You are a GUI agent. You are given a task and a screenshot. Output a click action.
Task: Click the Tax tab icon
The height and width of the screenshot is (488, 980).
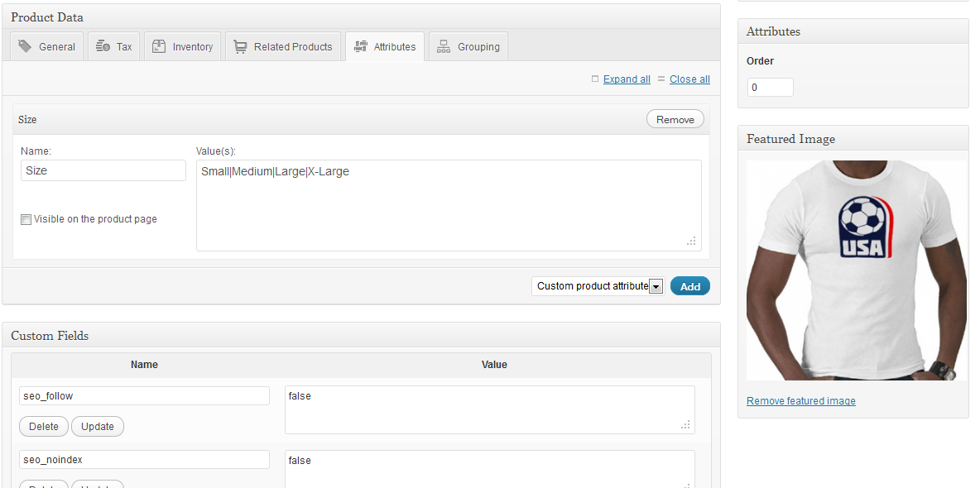103,46
